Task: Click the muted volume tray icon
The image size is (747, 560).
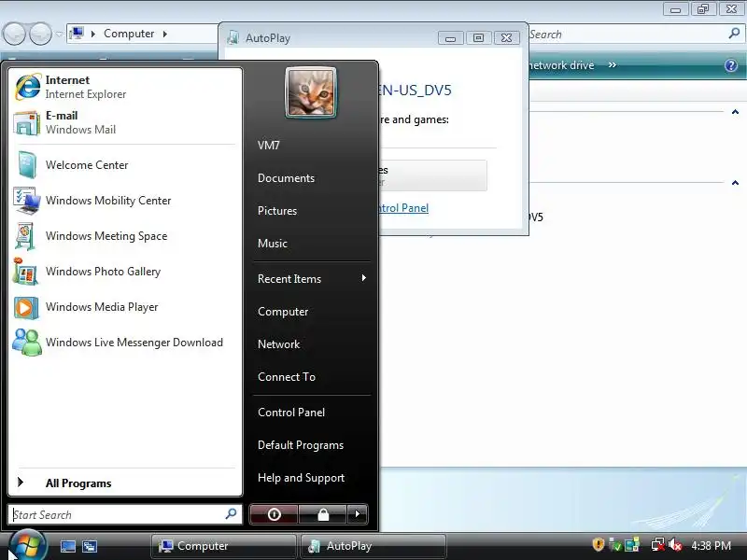Action: click(675, 545)
